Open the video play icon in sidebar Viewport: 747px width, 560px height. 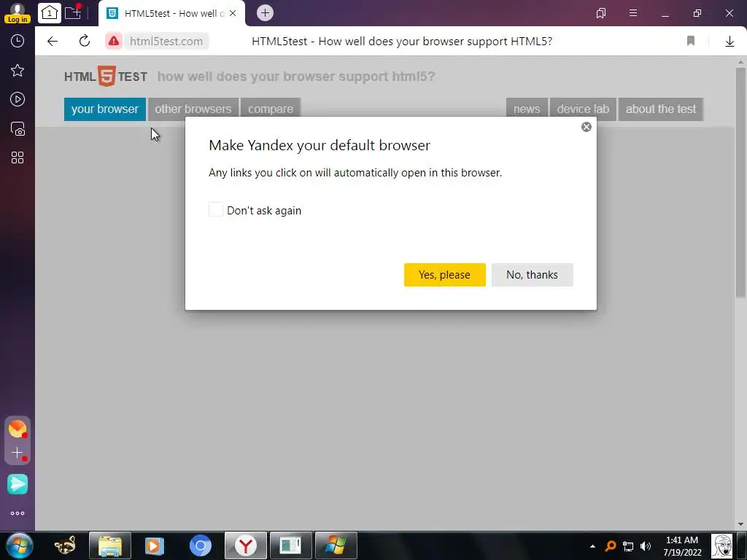[18, 99]
